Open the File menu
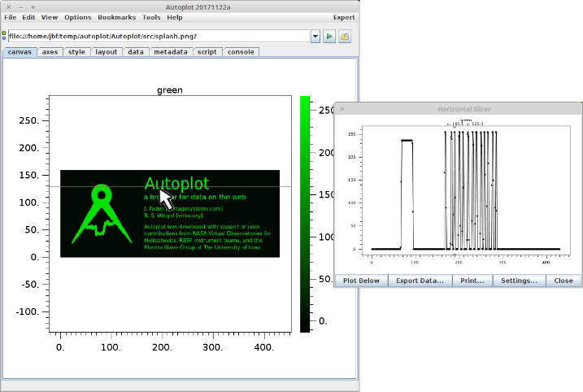The image size is (583, 392). [x=10, y=17]
